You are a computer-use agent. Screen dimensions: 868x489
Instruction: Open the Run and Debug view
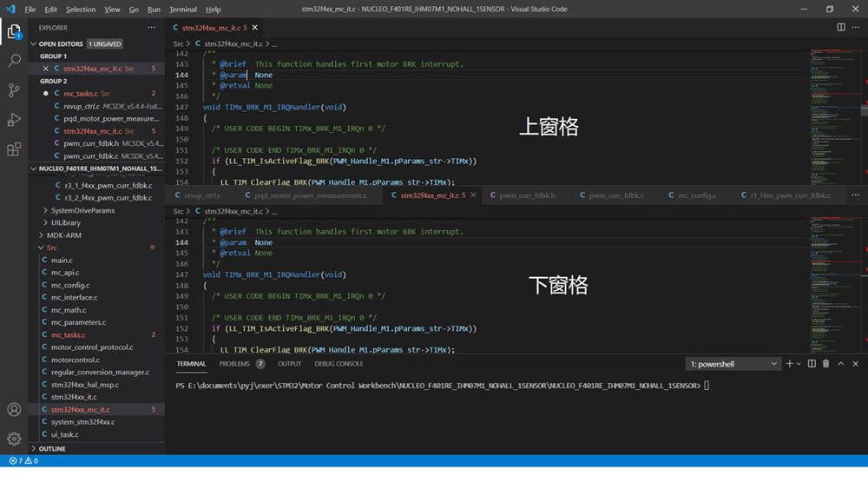coord(14,120)
